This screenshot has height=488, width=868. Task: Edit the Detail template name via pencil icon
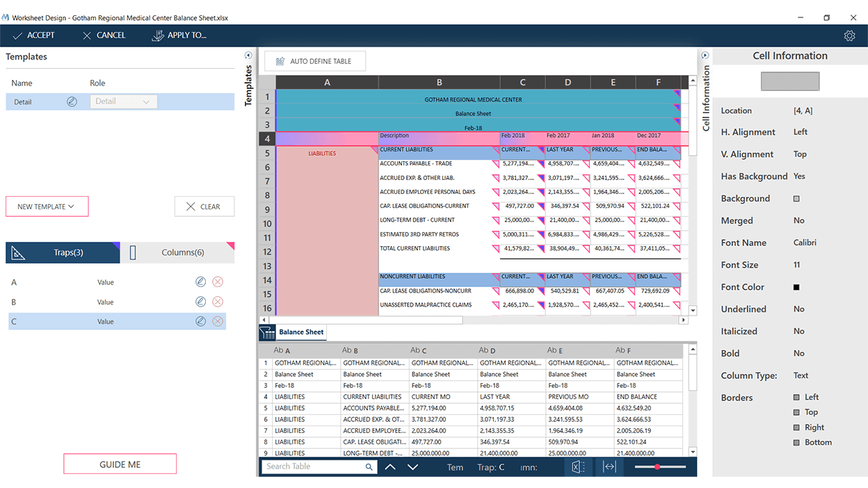pyautogui.click(x=72, y=101)
